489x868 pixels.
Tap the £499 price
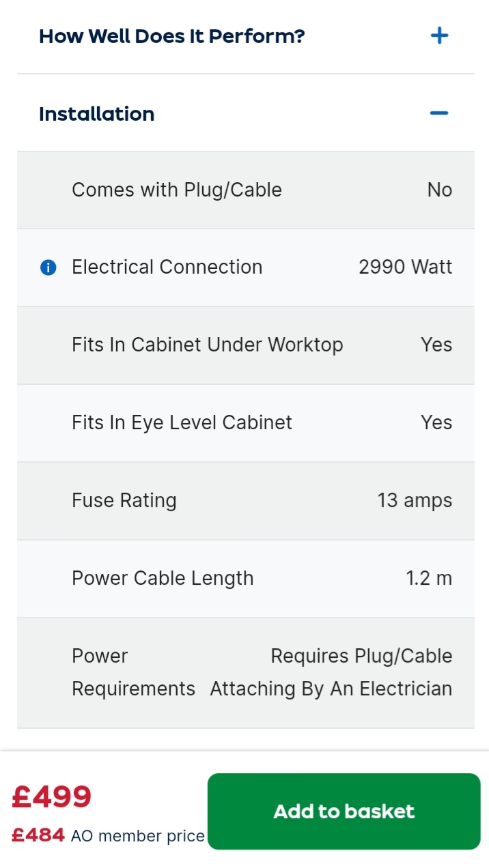[52, 797]
